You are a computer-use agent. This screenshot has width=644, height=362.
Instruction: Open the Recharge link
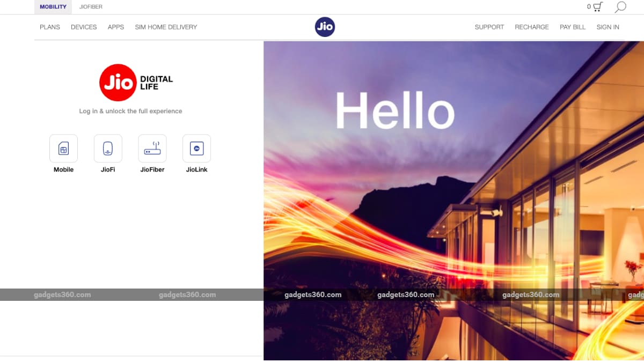(532, 27)
